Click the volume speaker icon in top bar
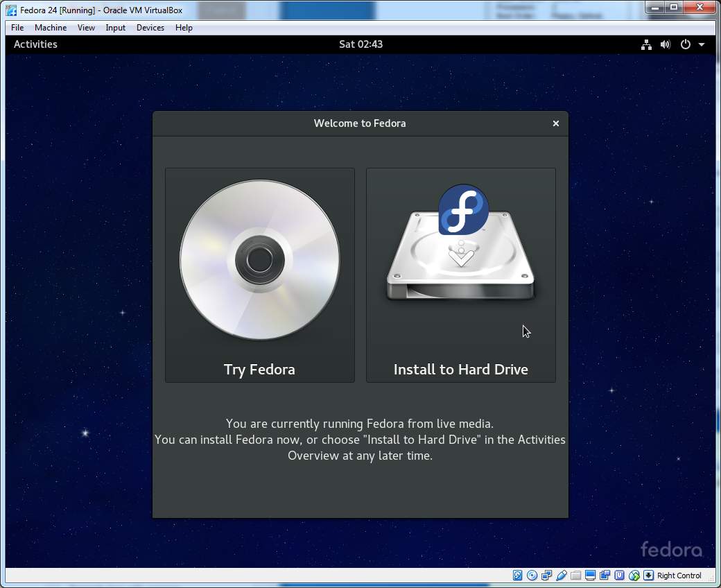This screenshot has width=721, height=588. [x=666, y=44]
